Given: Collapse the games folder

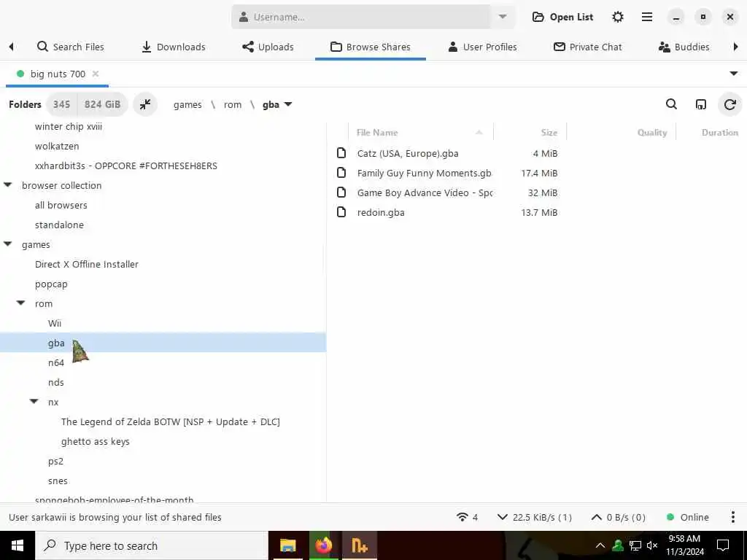Looking at the screenshot, I should tap(7, 244).
